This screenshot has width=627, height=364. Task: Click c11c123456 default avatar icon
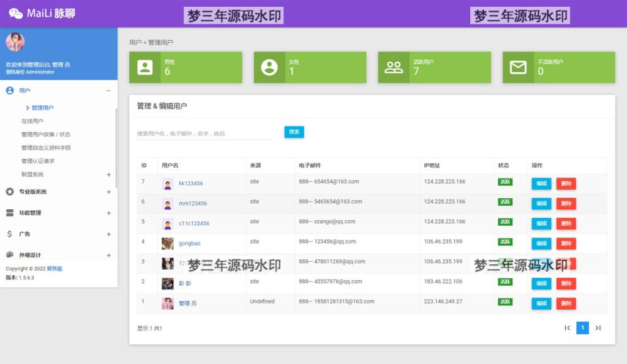[x=168, y=224]
